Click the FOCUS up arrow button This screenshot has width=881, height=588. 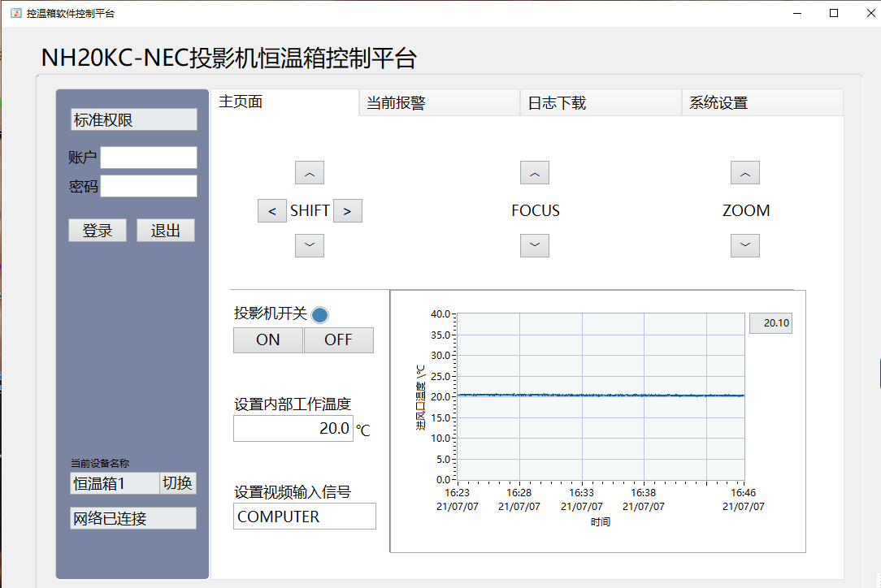point(535,173)
